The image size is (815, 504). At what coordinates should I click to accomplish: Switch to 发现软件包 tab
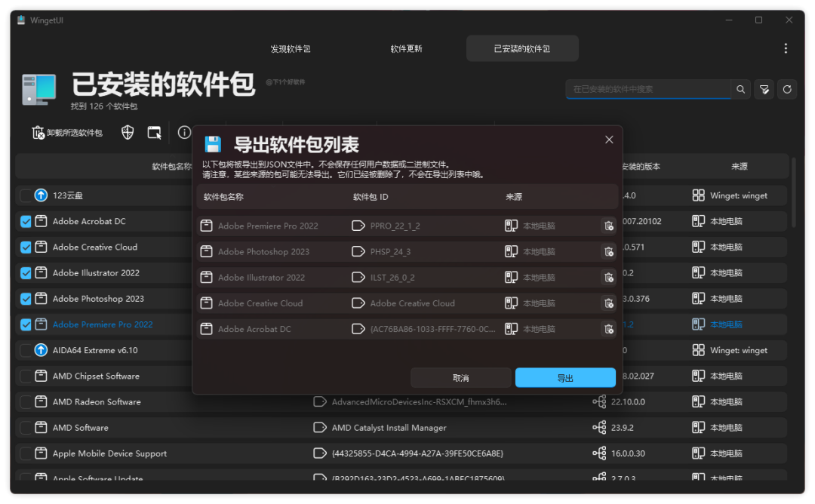coord(291,49)
